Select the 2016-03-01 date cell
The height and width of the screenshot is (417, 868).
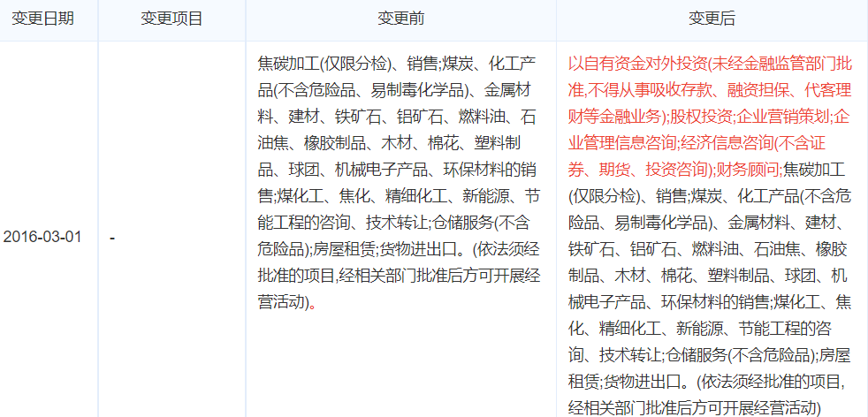coord(42,237)
